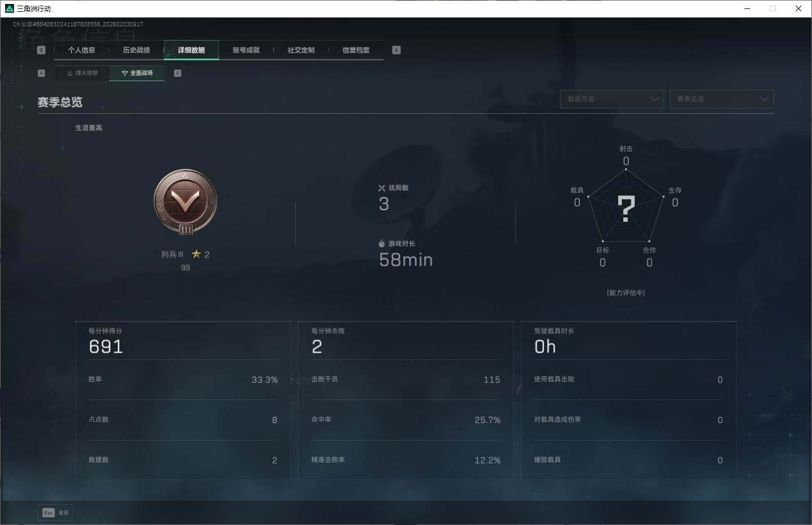812x525 pixels.
Task: Click the 返回 back button
Action: click(56, 513)
